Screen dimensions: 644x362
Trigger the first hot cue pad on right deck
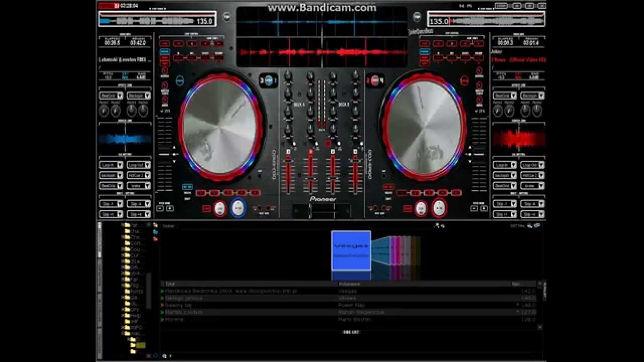coord(402,193)
